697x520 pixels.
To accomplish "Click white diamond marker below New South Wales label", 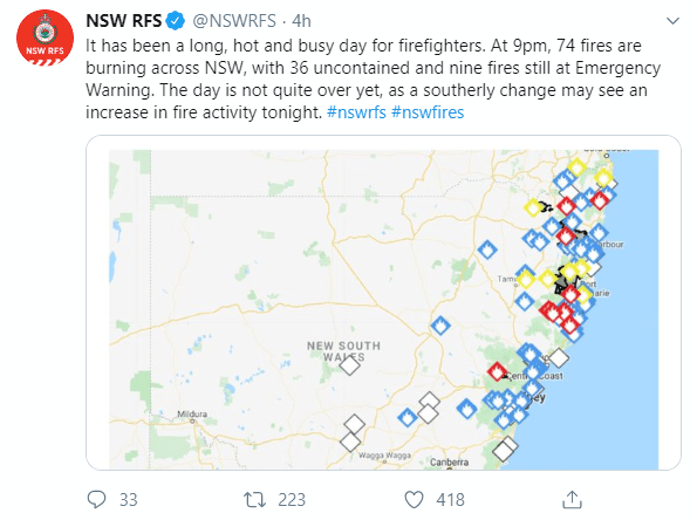I will pyautogui.click(x=349, y=366).
